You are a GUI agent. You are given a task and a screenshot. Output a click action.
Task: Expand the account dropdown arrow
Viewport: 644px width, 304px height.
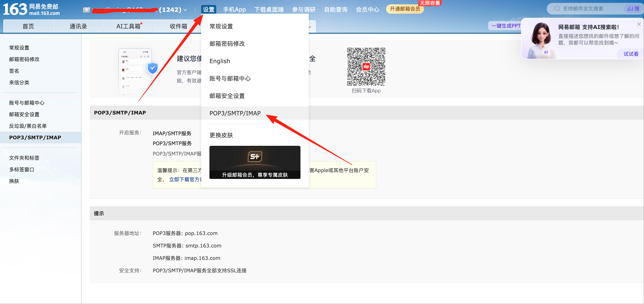[185, 10]
